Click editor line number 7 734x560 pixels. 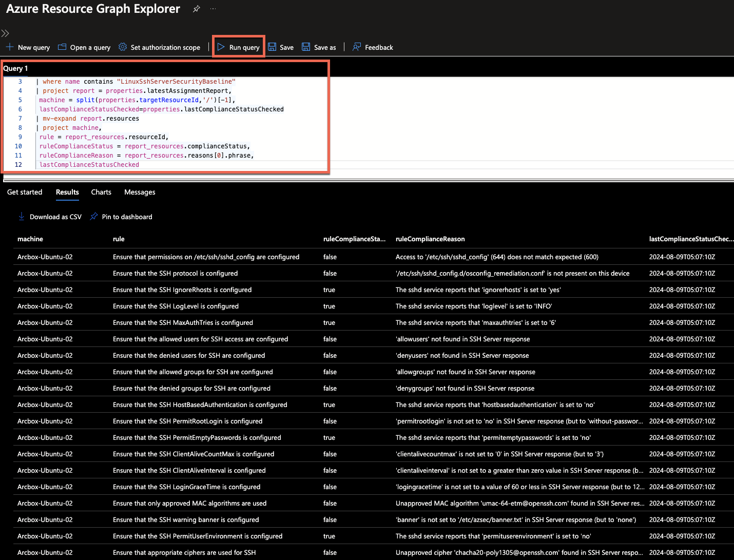point(20,119)
